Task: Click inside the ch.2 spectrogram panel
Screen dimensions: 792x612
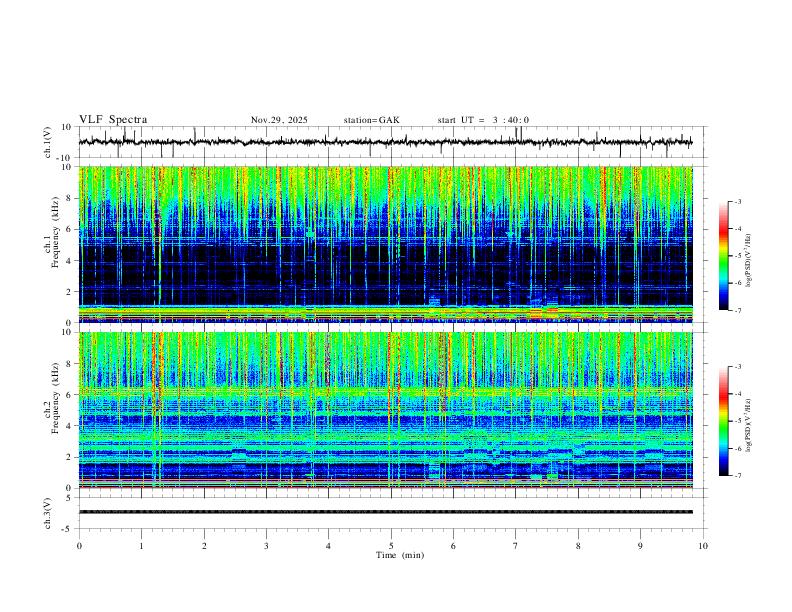Action: (385, 410)
